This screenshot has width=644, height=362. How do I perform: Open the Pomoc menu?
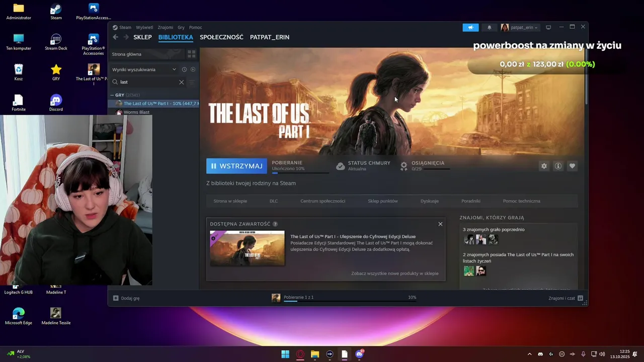click(x=195, y=28)
